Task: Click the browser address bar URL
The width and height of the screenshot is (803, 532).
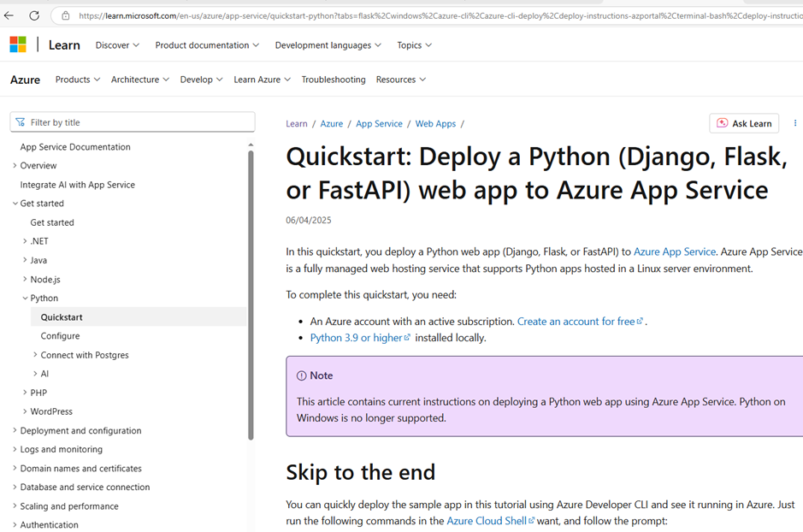Action: click(440, 16)
